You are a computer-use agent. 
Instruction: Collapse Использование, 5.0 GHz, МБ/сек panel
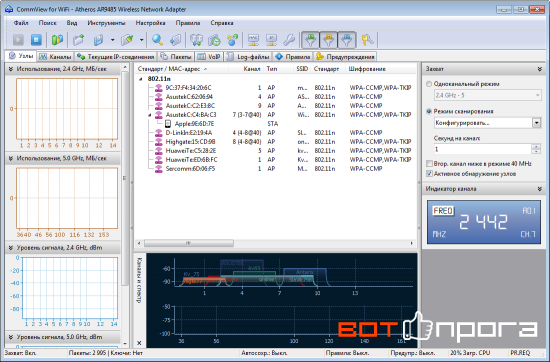coord(11,158)
